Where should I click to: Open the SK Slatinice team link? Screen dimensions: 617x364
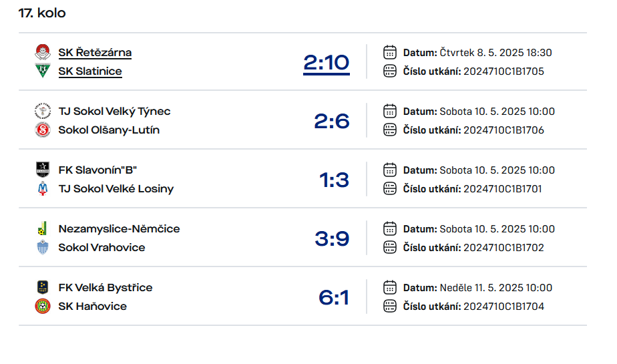tap(90, 71)
